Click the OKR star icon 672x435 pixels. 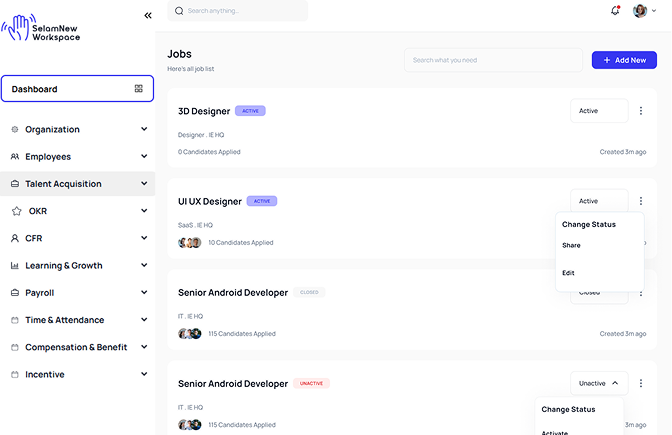(x=16, y=211)
